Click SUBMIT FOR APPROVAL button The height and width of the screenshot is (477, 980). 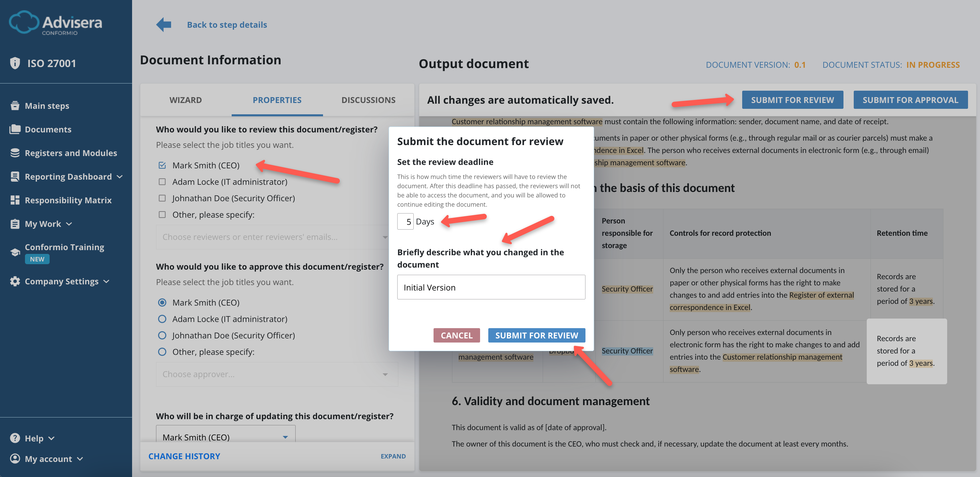(911, 100)
